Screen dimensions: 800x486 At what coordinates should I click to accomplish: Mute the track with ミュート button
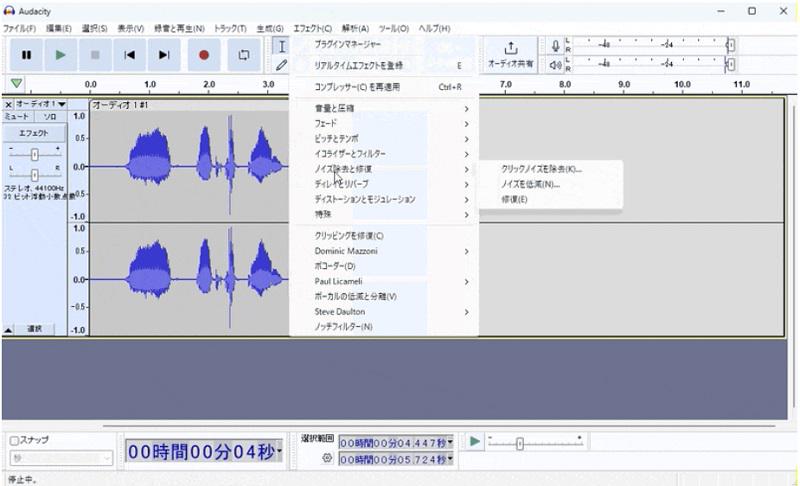17,117
